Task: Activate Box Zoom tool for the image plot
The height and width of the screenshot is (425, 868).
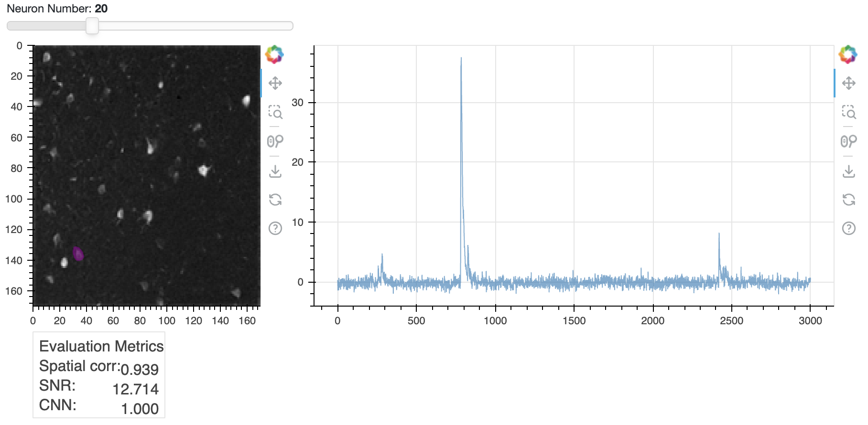Action: coord(275,112)
